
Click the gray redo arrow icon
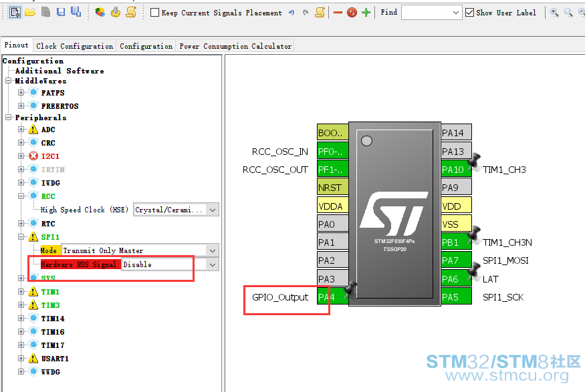(306, 13)
